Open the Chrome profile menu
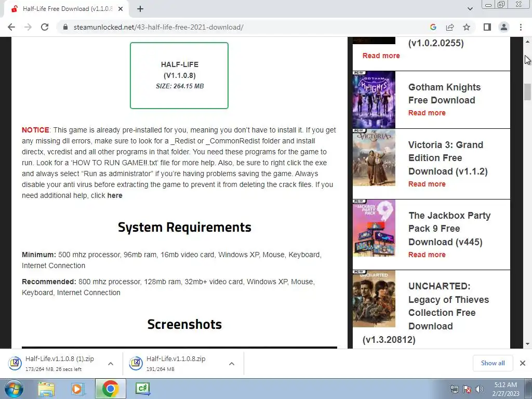 click(x=504, y=27)
